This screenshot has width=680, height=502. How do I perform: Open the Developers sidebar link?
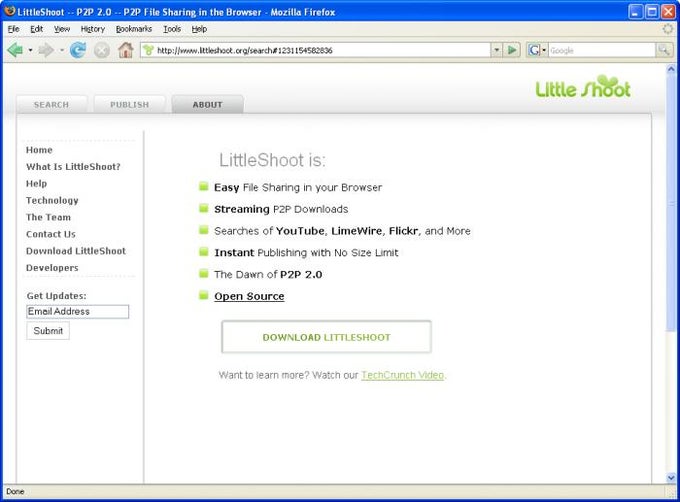click(52, 268)
